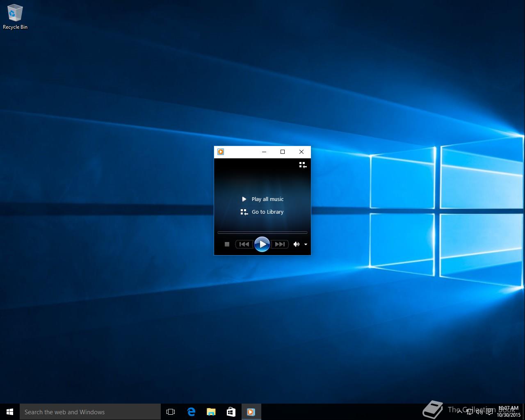Select the Recycle Bin desktop icon
Screen dimensions: 525x420
coord(15,17)
